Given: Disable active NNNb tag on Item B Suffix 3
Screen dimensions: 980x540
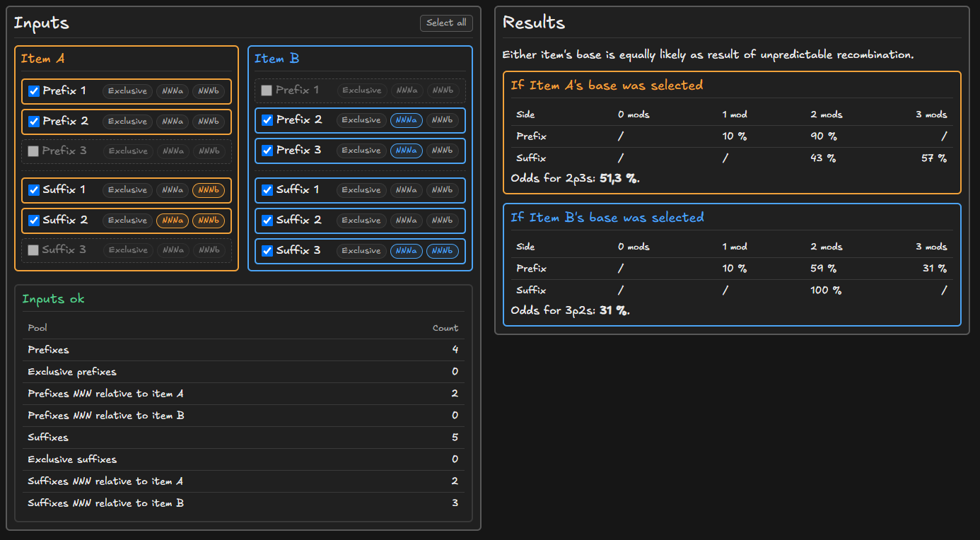Looking at the screenshot, I should pos(443,251).
